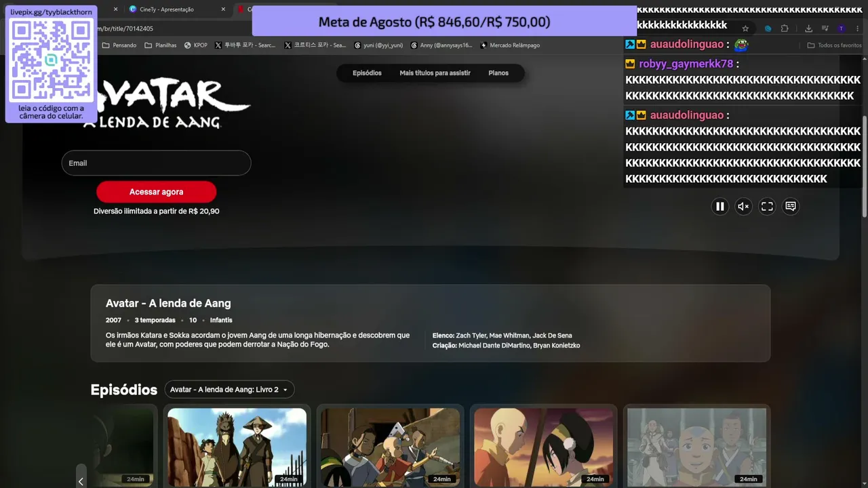This screenshot has width=868, height=488.
Task: Open the browser three-dot menu
Action: tap(857, 28)
